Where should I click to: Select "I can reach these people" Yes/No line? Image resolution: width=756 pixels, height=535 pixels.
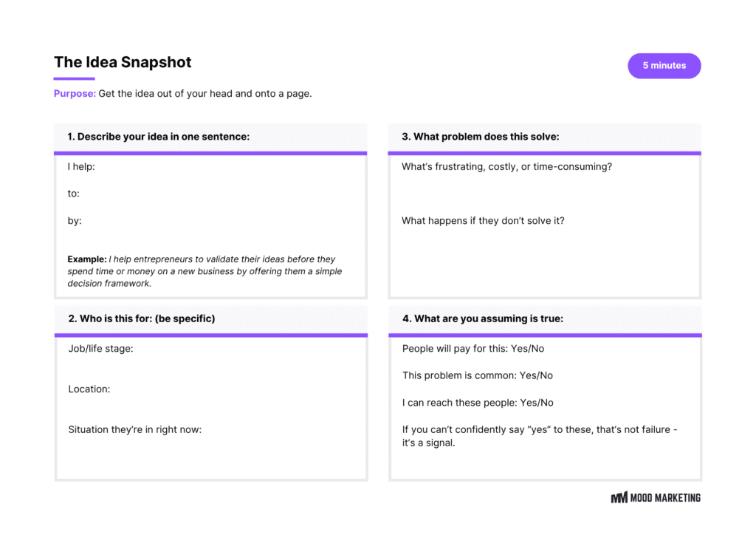(x=478, y=403)
